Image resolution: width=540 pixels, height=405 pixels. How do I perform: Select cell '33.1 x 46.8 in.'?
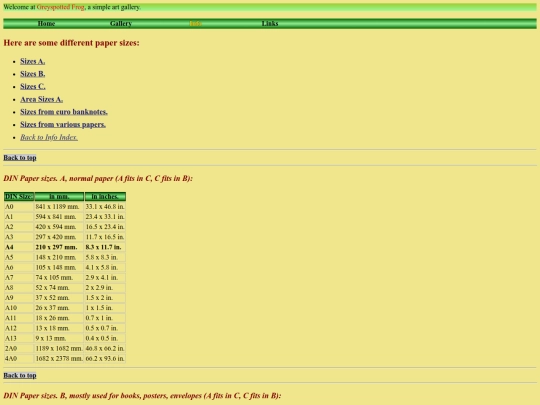click(105, 207)
